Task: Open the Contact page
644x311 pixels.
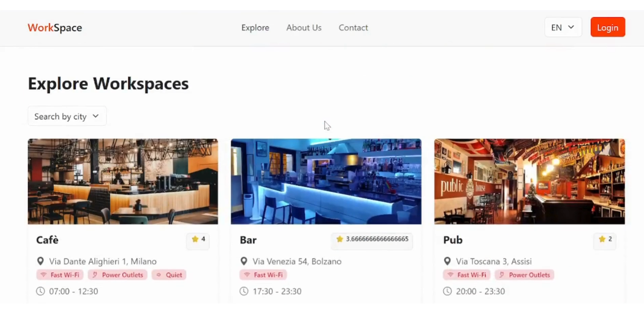Action: click(x=353, y=28)
